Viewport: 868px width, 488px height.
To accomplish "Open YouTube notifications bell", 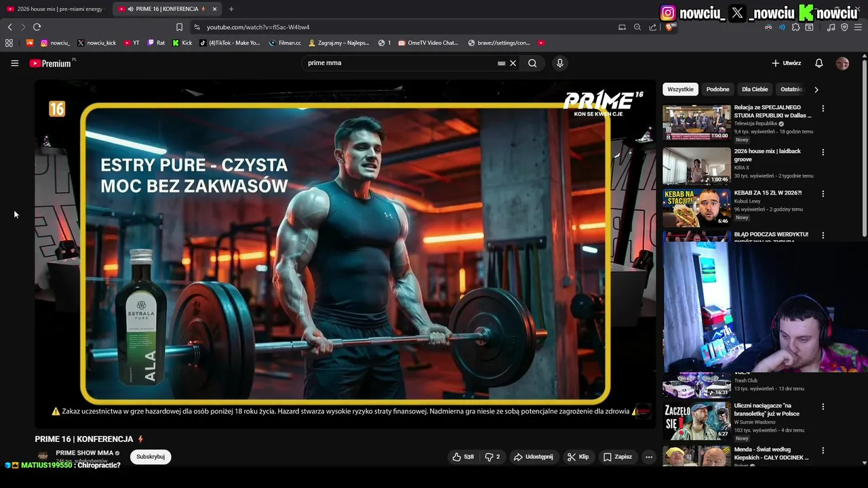I will click(818, 63).
